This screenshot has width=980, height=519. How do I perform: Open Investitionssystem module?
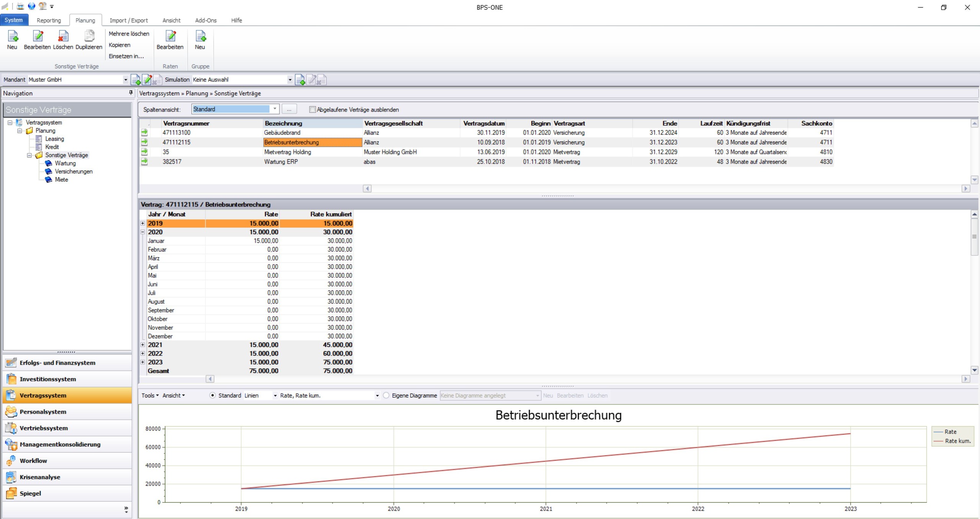pos(67,379)
